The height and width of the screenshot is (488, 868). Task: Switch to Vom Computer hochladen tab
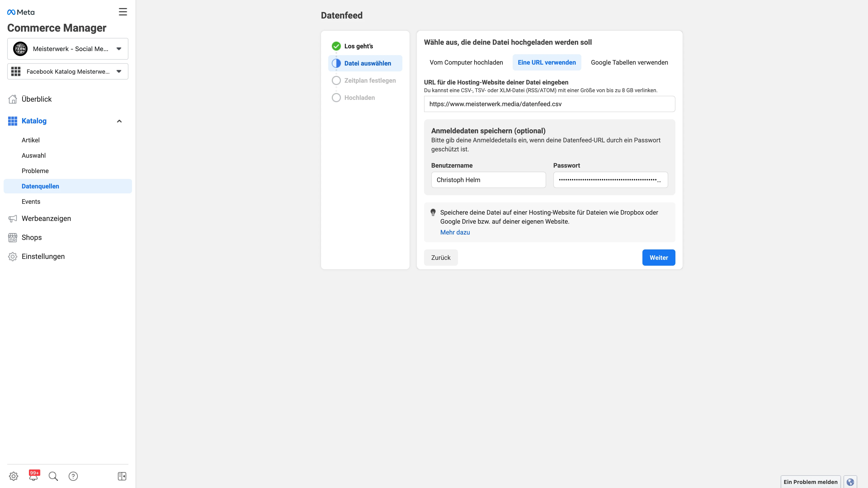tap(466, 62)
